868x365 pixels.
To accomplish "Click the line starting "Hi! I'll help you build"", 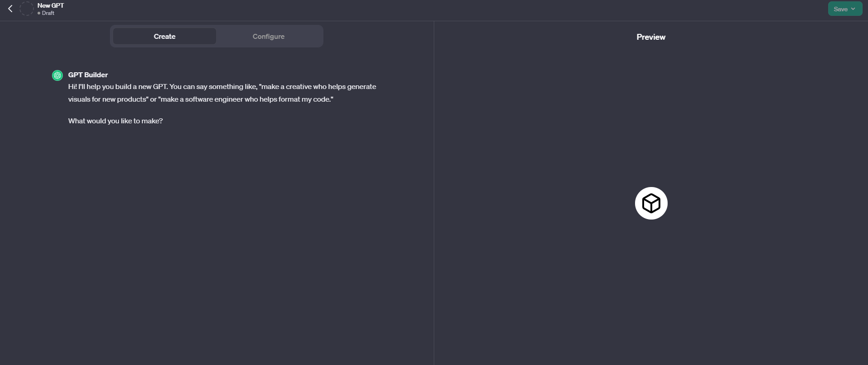I will 222,87.
